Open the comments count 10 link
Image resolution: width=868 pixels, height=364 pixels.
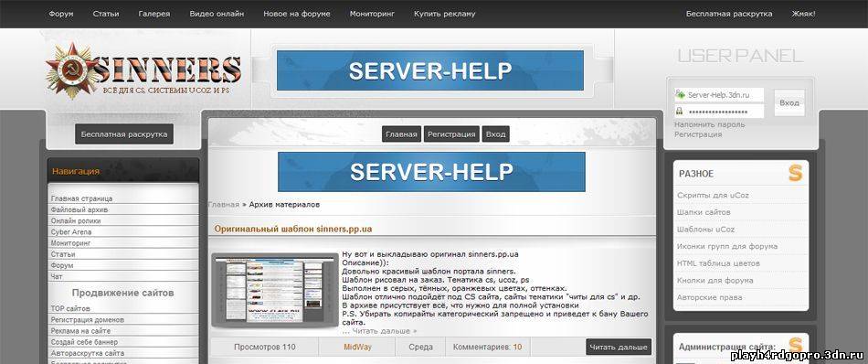(517, 348)
